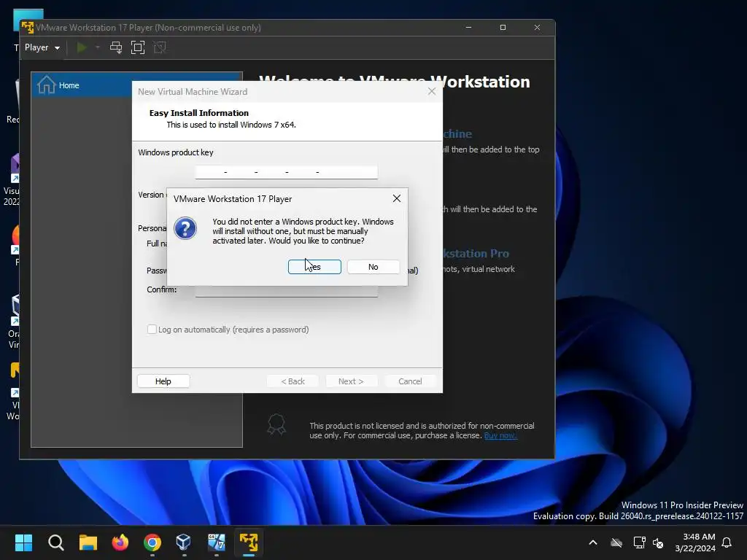Follow the Buy now link
The width and height of the screenshot is (747, 560).
500,435
